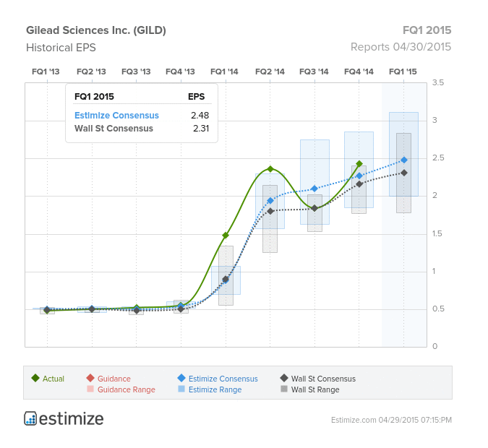Click the FQ1 '14 green Actual data point
This screenshot has width=488, height=448.
226,236
